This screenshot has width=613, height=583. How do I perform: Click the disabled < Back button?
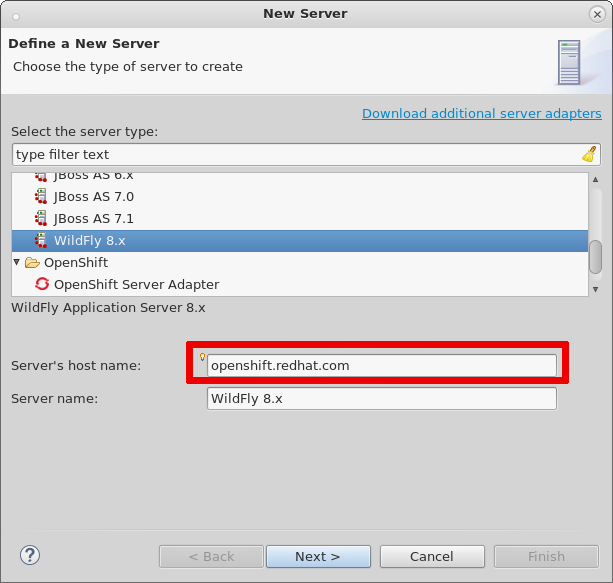(x=211, y=556)
